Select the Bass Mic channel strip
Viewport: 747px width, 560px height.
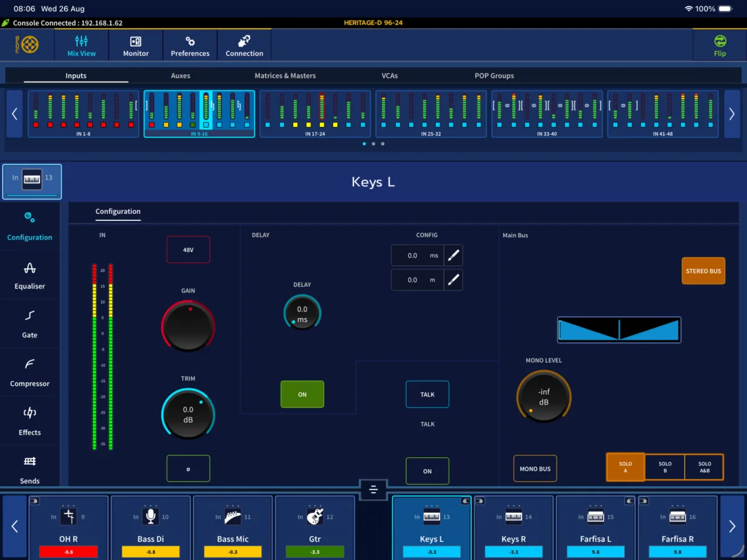[x=233, y=527]
